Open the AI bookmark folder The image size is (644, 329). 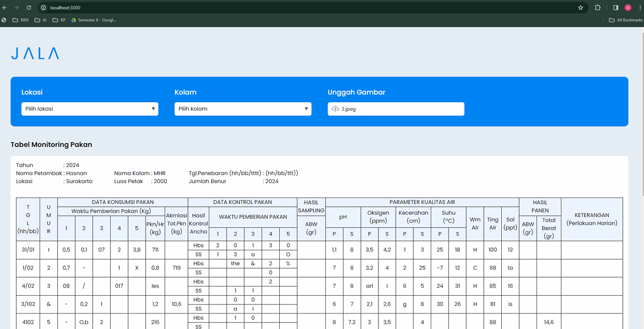(x=41, y=20)
